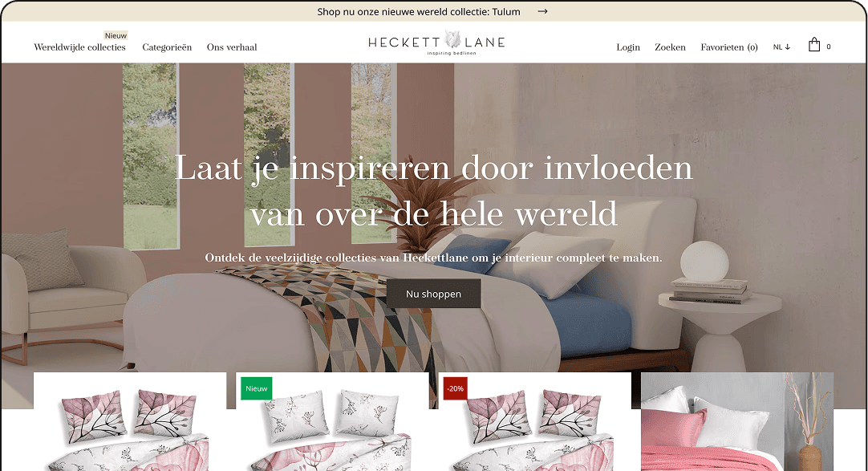Open the pink bedspread lifestyle photo
868x471 pixels.
click(736, 422)
